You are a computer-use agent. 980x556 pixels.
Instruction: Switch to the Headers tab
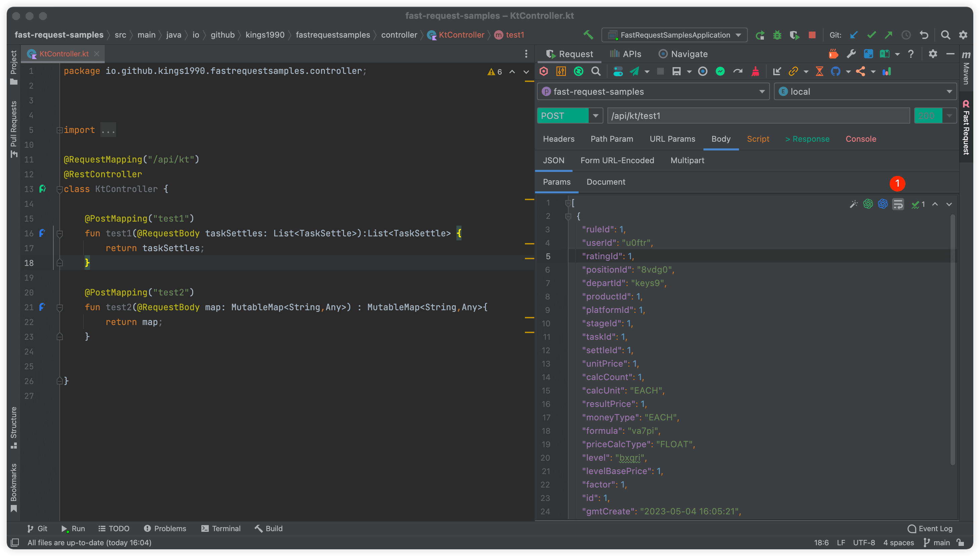pos(558,139)
